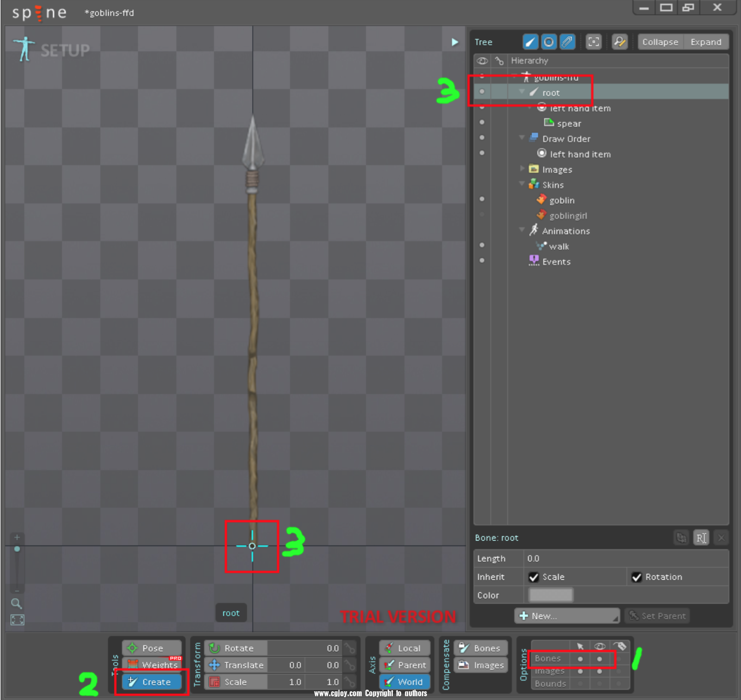Toggle walk animation visibility dot

(482, 245)
